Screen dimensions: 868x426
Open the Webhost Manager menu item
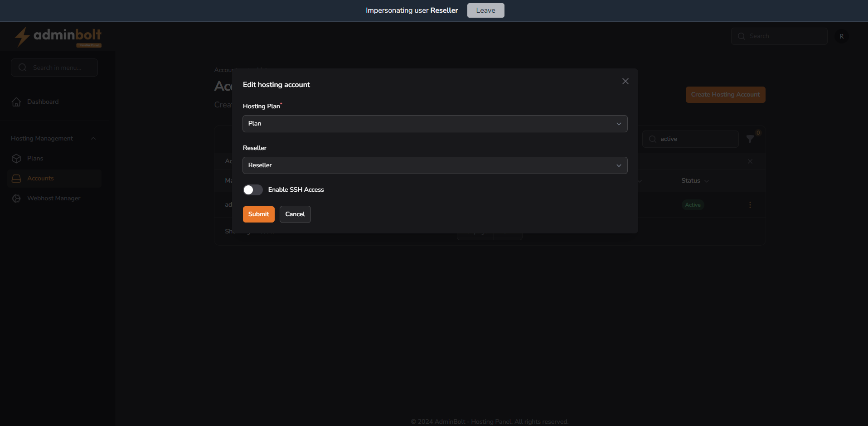(x=53, y=198)
